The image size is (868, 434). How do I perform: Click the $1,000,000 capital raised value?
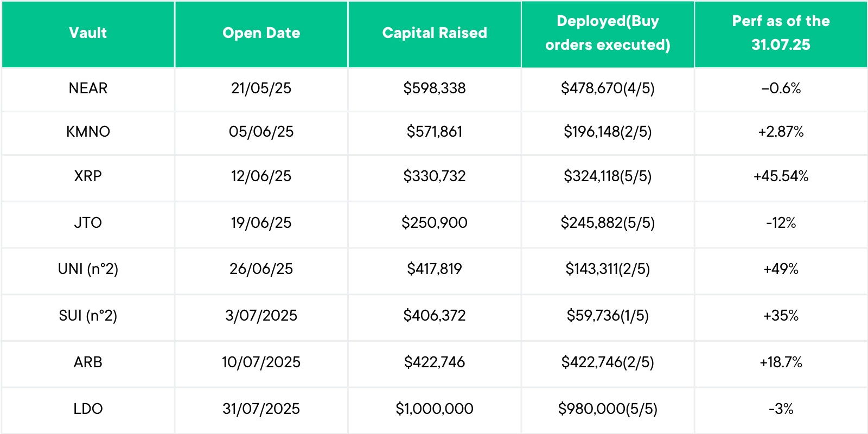click(x=435, y=409)
